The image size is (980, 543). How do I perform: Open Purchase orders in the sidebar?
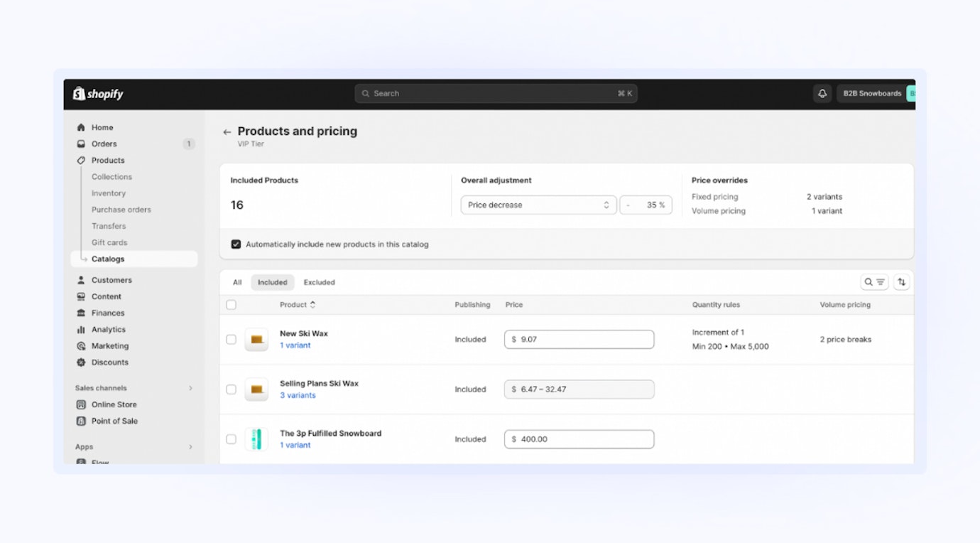(121, 209)
